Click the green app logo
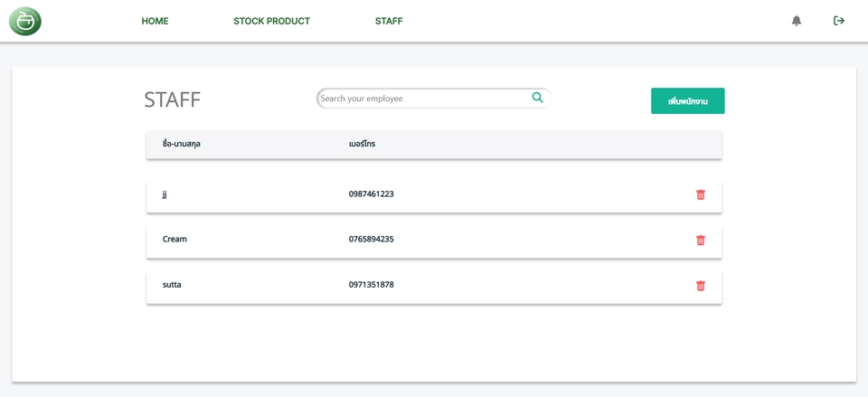The image size is (868, 397). point(25,21)
